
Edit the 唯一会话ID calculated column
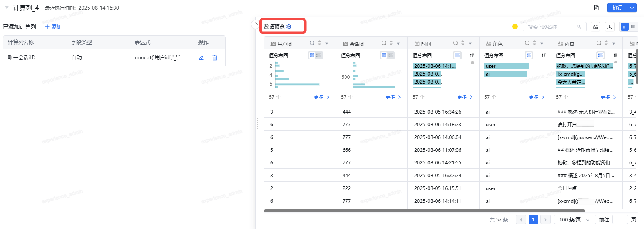pyautogui.click(x=201, y=58)
